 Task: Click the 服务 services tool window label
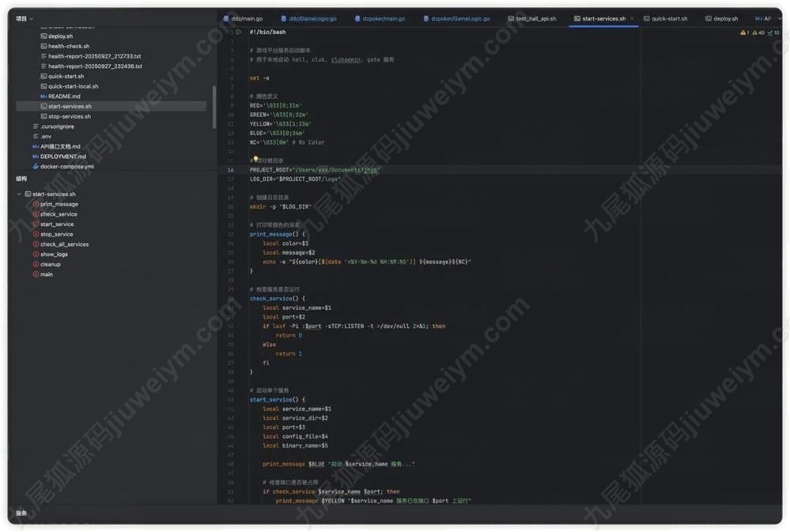[x=21, y=513]
